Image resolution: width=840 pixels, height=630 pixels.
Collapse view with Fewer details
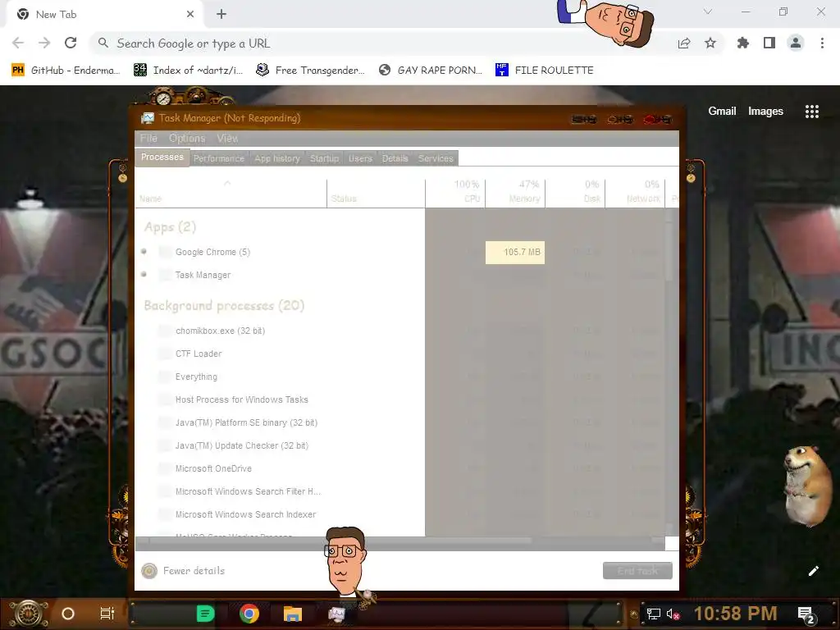pyautogui.click(x=183, y=571)
